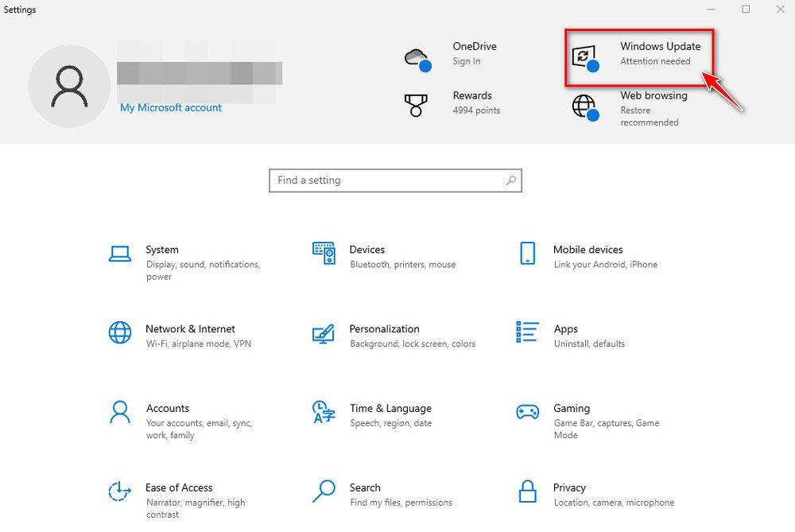Open the Ease of Access title

[x=179, y=487]
